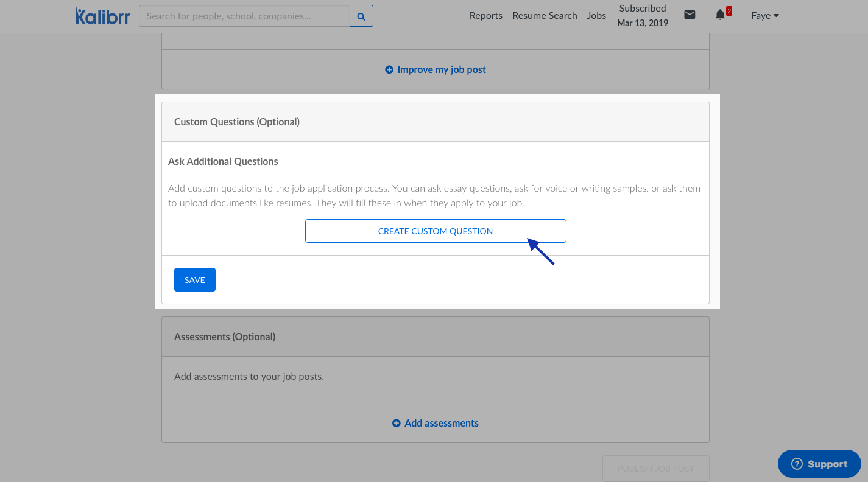Open the Resume Search menu item

pyautogui.click(x=545, y=15)
